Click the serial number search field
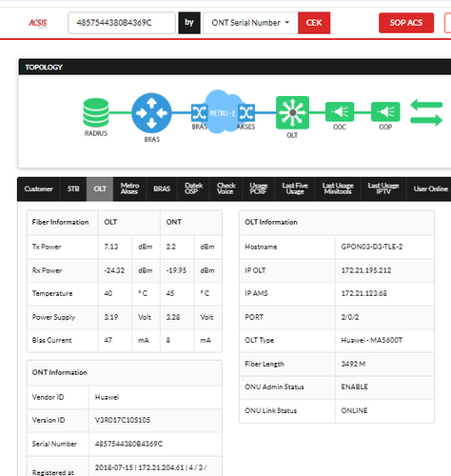 click(x=122, y=23)
